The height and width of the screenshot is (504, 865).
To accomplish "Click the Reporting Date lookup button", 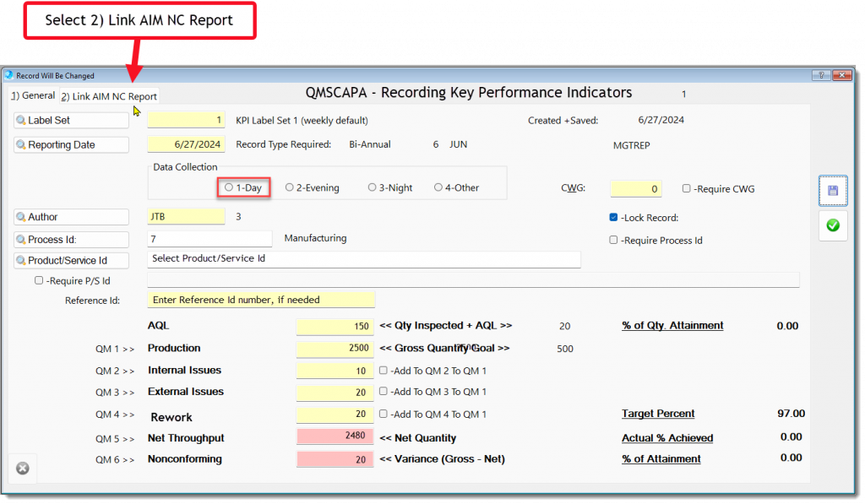I will pos(71,144).
